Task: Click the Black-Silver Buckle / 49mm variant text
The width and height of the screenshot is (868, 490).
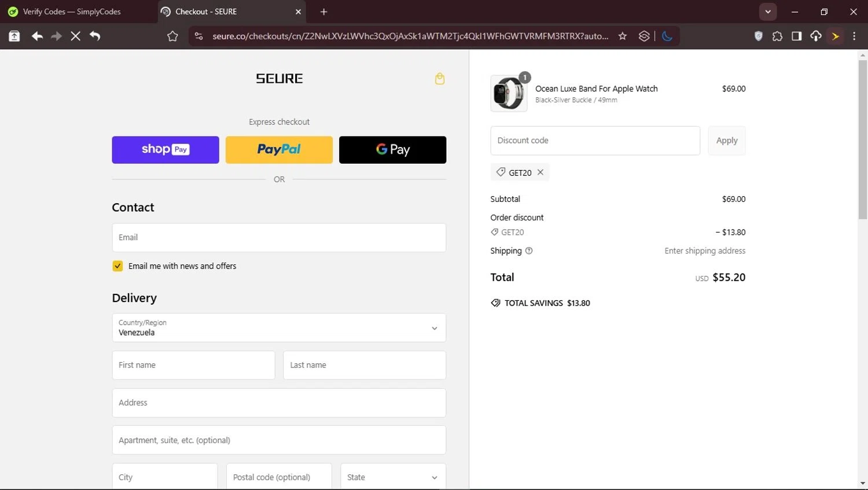Action: [x=576, y=100]
